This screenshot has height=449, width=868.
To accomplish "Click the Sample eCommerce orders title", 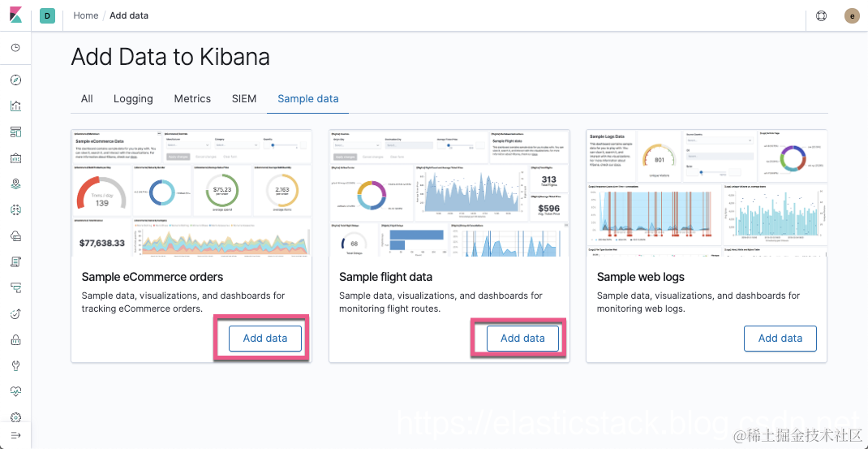I will pyautogui.click(x=153, y=277).
